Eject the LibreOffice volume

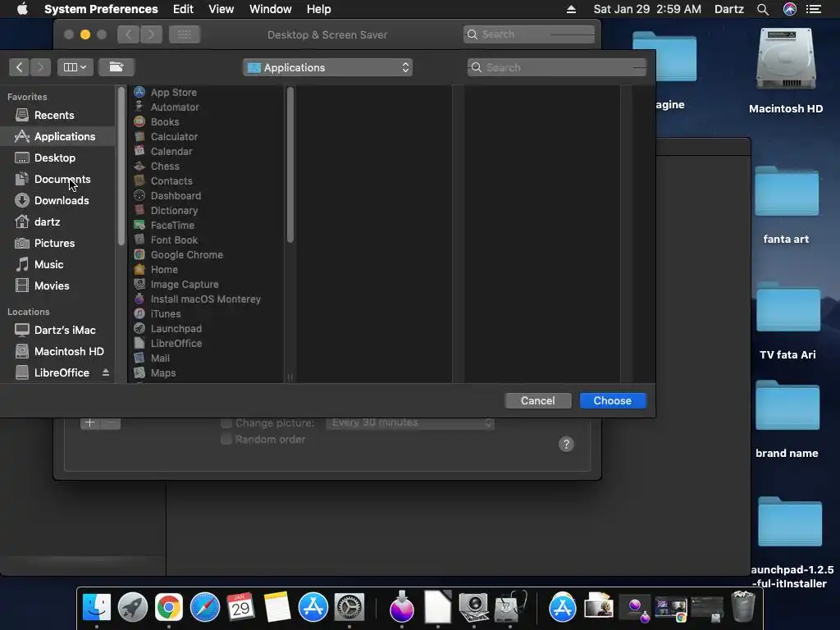coord(106,372)
